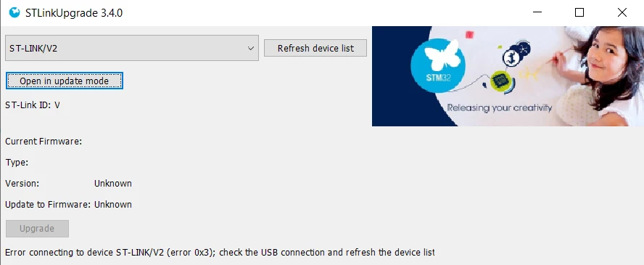
Task: Click the Update to Firmware 'Unknown' value
Action: (113, 205)
